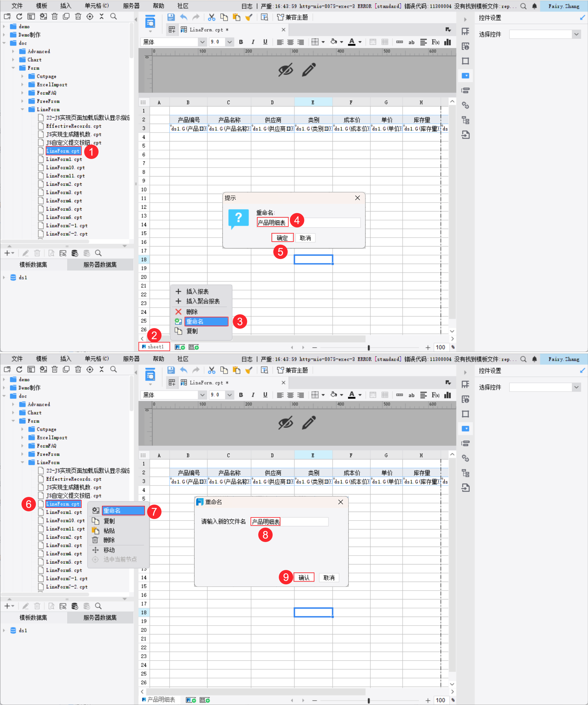Open the blue widget settings icon in the lower sidebar

tap(465, 428)
